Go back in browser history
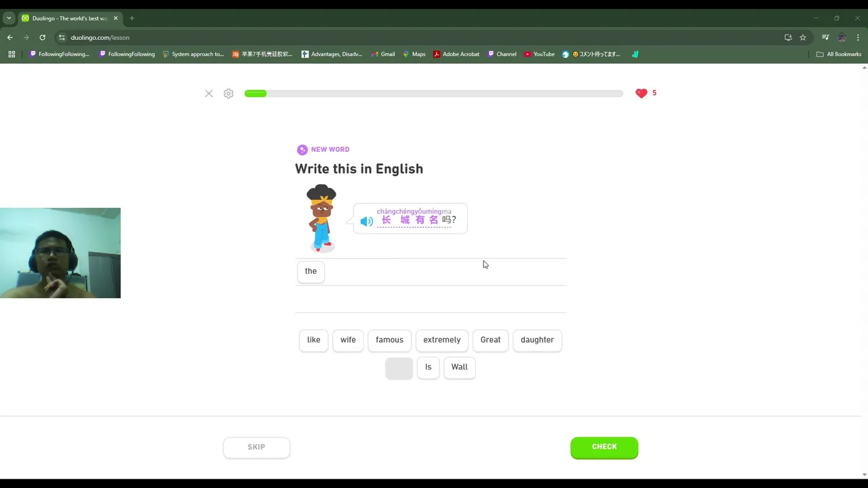 point(9,37)
